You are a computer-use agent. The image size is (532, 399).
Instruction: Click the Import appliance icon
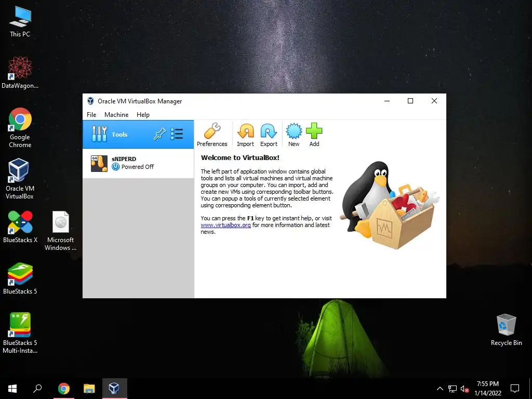[245, 135]
